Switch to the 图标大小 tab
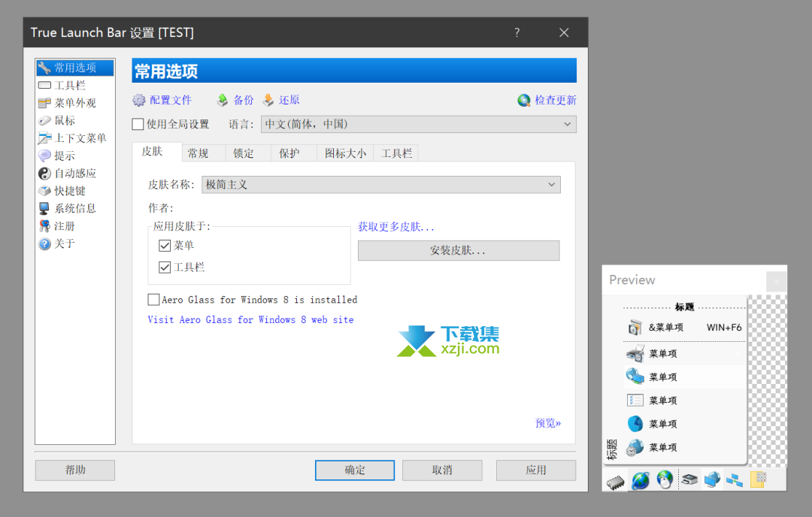 [x=345, y=153]
